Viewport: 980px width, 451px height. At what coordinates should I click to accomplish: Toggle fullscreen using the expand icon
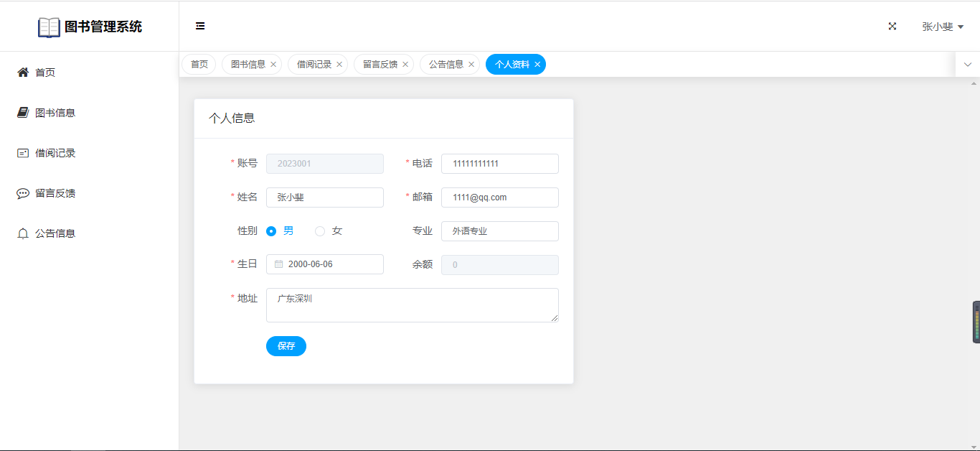point(892,27)
